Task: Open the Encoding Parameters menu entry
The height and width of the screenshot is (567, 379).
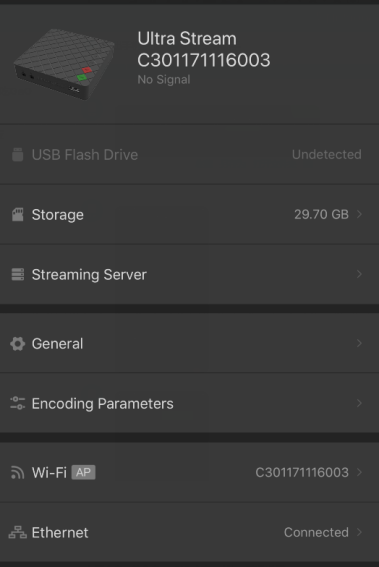Action: click(190, 403)
